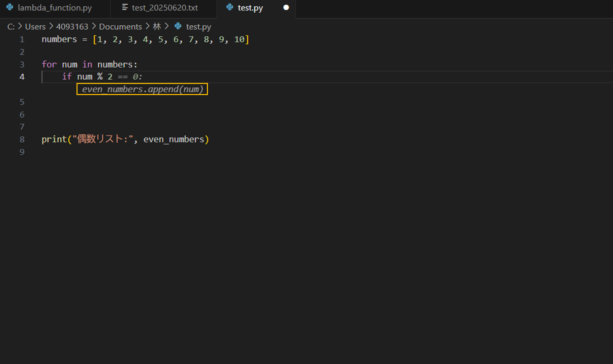Expand the chevron after 4093163 in breadcrumbs
Viewport: 613px width, 364px height.
click(94, 26)
